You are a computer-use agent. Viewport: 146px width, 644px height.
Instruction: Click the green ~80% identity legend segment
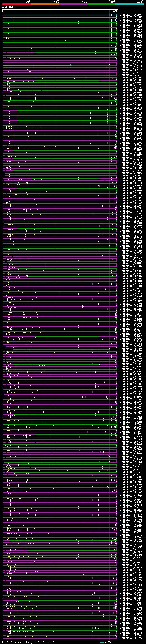pyautogui.click(x=101, y=4)
